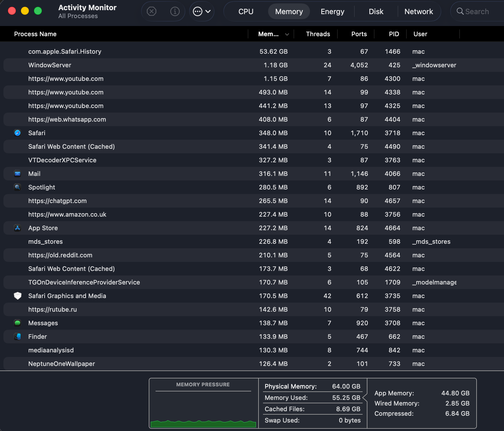Click the Cached Files 8.69 GB entry
504x431 pixels.
(x=313, y=409)
